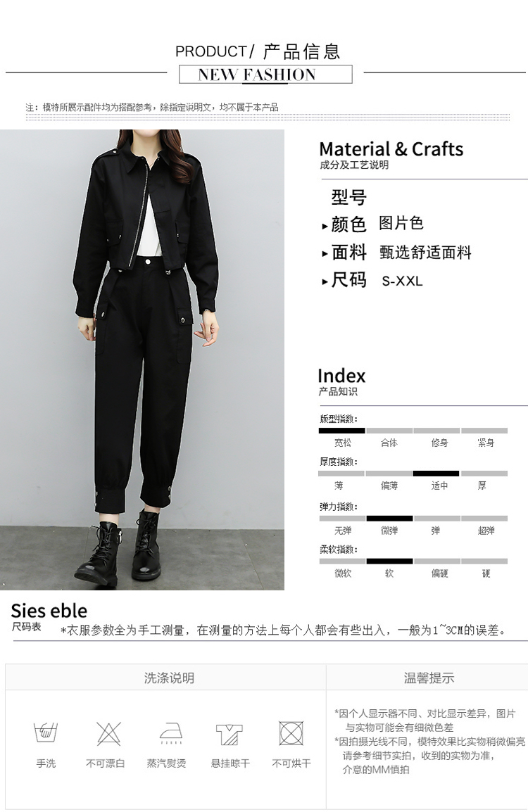Click the hang to dry (悬挂晾干) icon
The width and height of the screenshot is (528, 812).
tap(229, 735)
